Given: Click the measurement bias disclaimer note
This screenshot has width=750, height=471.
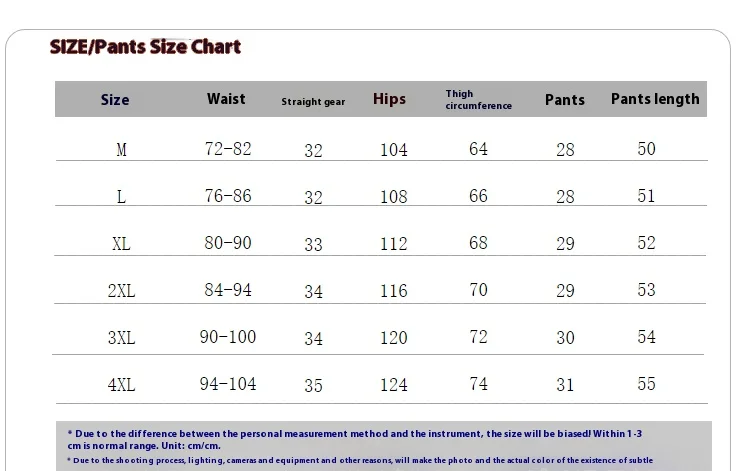Looking at the screenshot, I should [x=354, y=439].
